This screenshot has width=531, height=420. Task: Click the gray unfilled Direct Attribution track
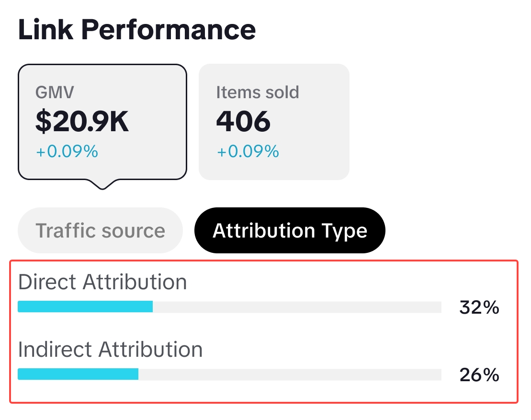(297, 306)
